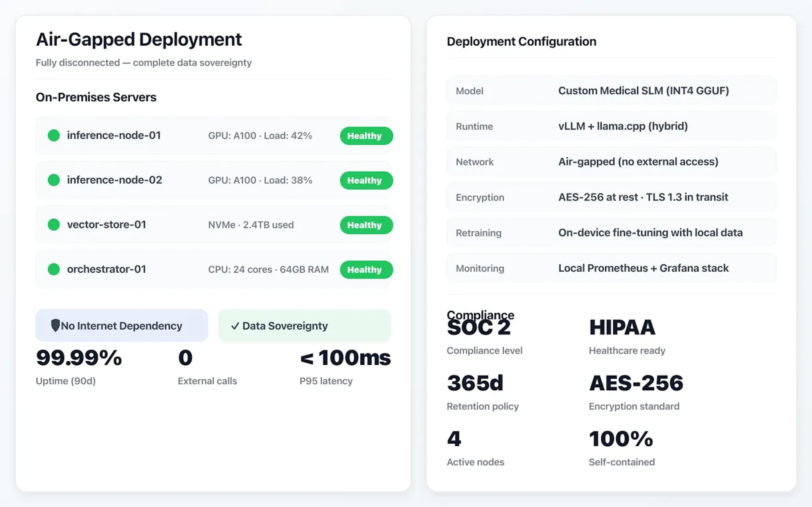Click the 99.99% uptime statistic
Viewport: 812px width, 507px height.
click(x=78, y=358)
